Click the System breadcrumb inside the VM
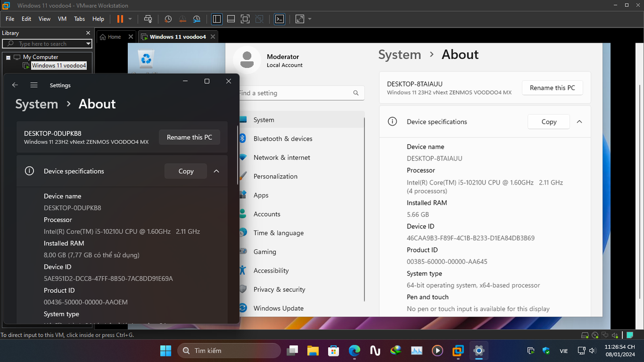644x362 pixels. pyautogui.click(x=399, y=55)
